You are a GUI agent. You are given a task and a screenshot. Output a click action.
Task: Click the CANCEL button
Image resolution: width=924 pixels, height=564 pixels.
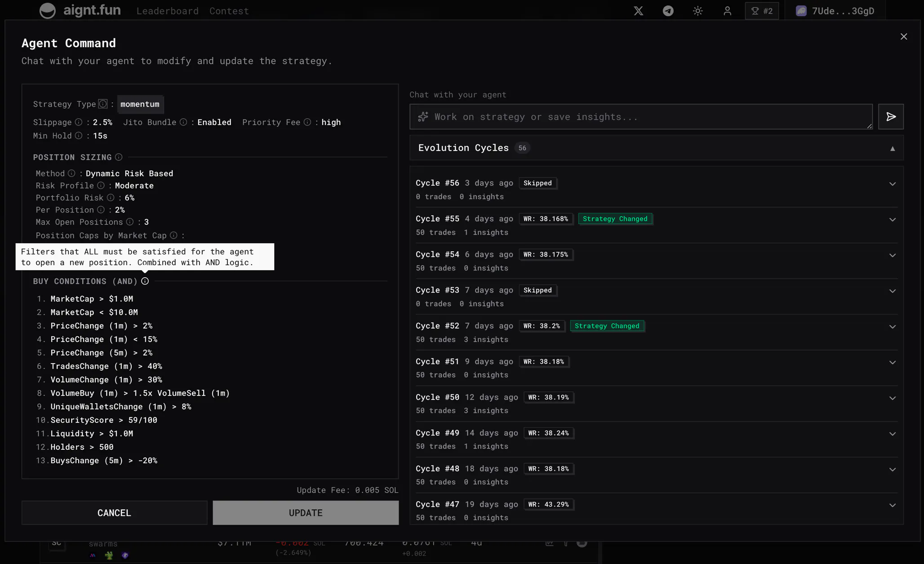tap(114, 513)
